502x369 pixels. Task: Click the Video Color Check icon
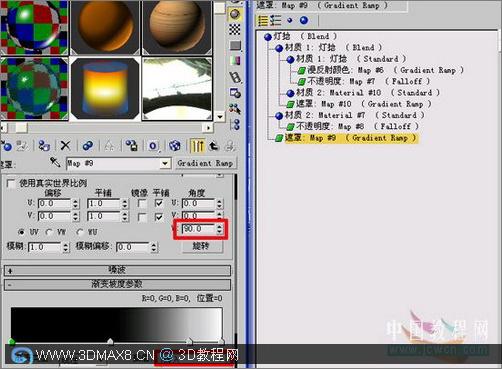click(x=235, y=61)
